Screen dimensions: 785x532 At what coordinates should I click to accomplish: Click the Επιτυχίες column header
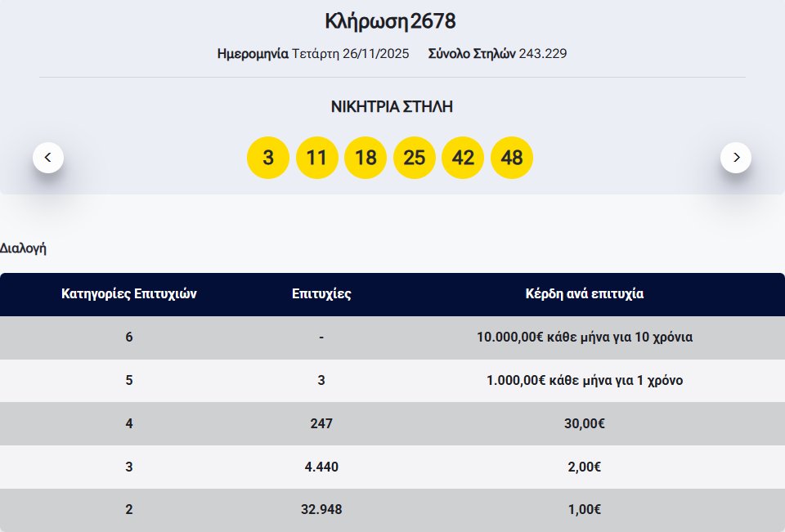point(321,294)
